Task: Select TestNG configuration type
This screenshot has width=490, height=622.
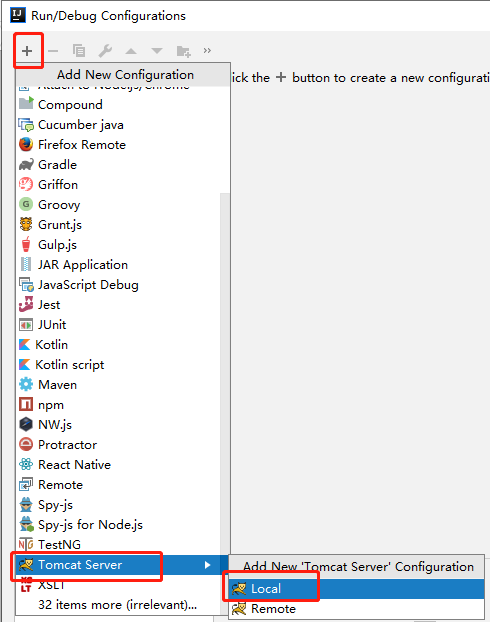Action: coord(118,545)
